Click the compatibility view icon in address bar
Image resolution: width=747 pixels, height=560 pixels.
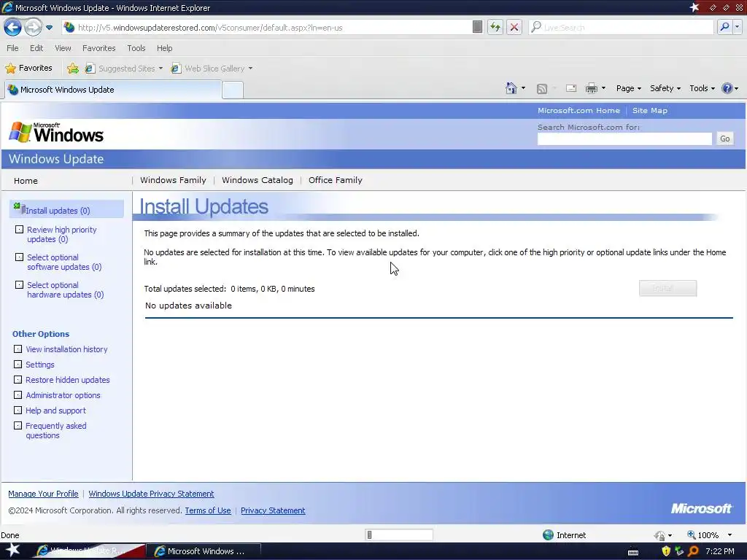coord(477,27)
